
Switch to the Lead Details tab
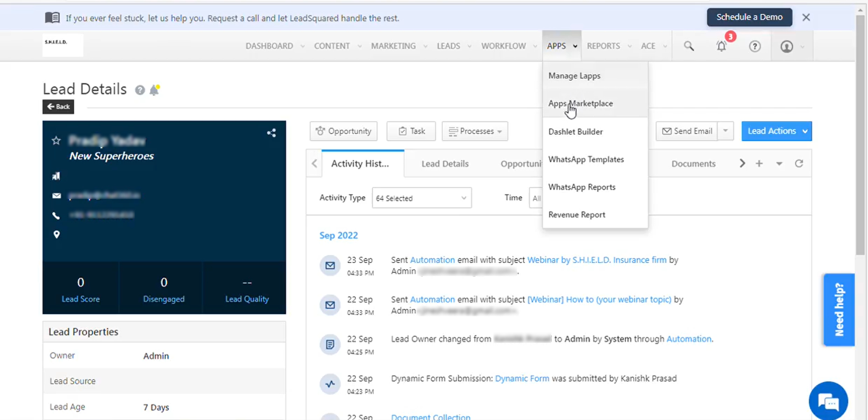[x=445, y=164]
